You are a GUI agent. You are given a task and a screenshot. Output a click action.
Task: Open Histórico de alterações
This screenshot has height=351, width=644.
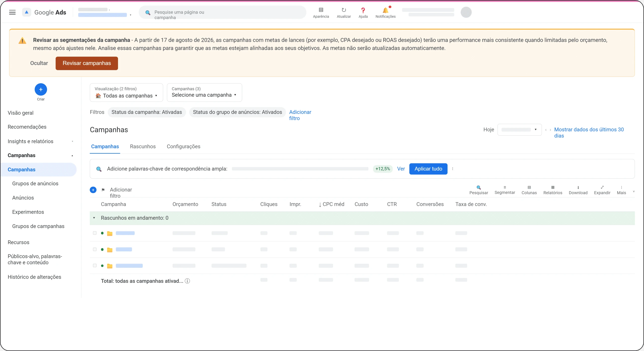[x=34, y=277]
